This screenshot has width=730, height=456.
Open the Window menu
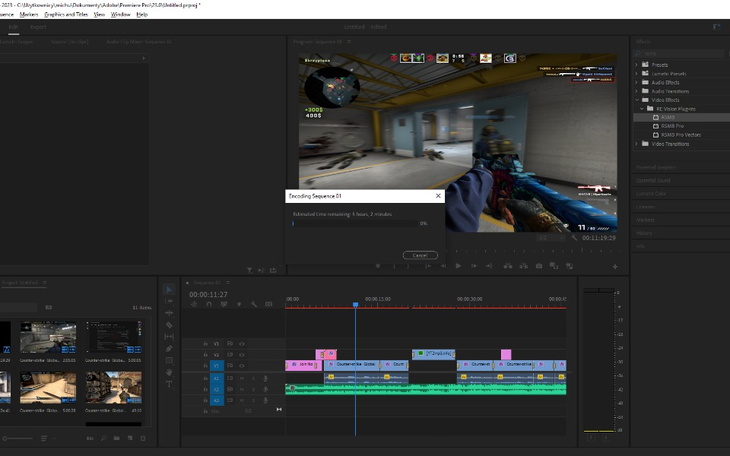120,15
